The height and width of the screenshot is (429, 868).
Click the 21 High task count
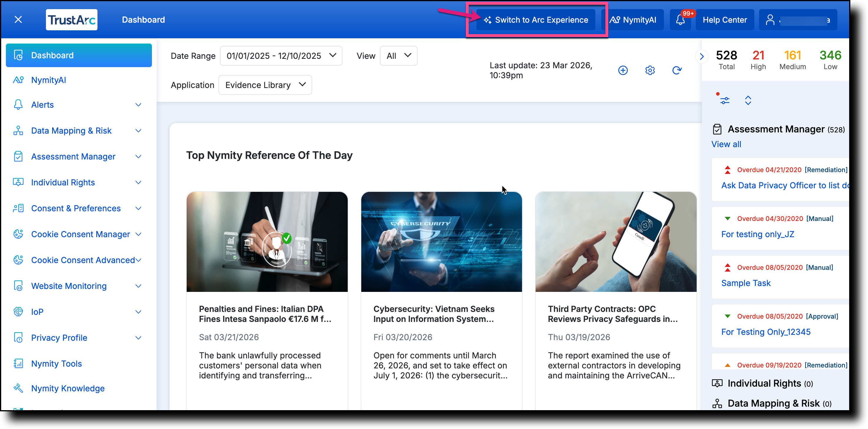(x=758, y=60)
